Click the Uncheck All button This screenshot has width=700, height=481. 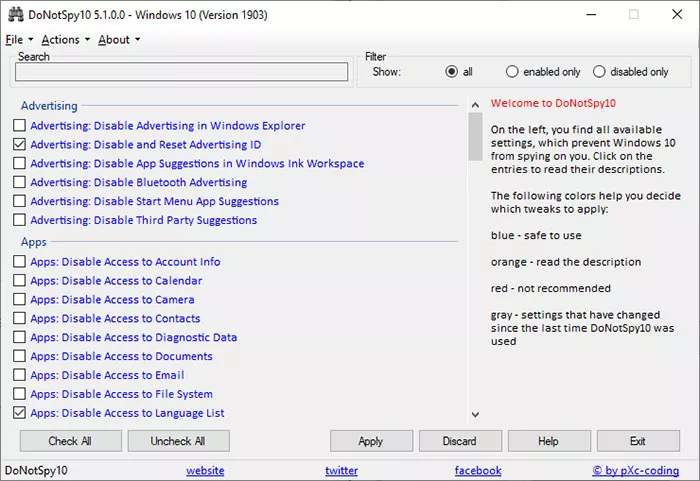click(x=179, y=441)
